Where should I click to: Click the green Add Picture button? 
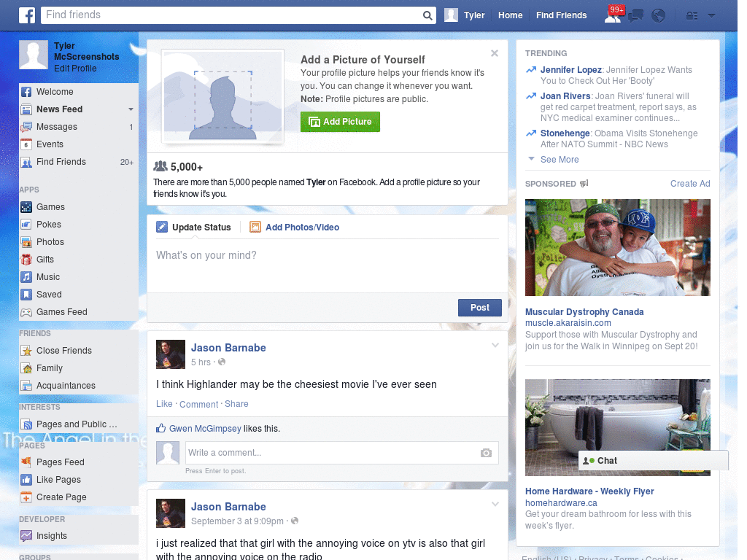(340, 122)
